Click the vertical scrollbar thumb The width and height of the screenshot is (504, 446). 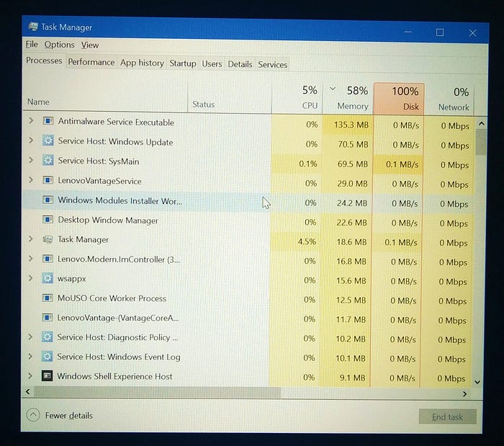(480, 142)
